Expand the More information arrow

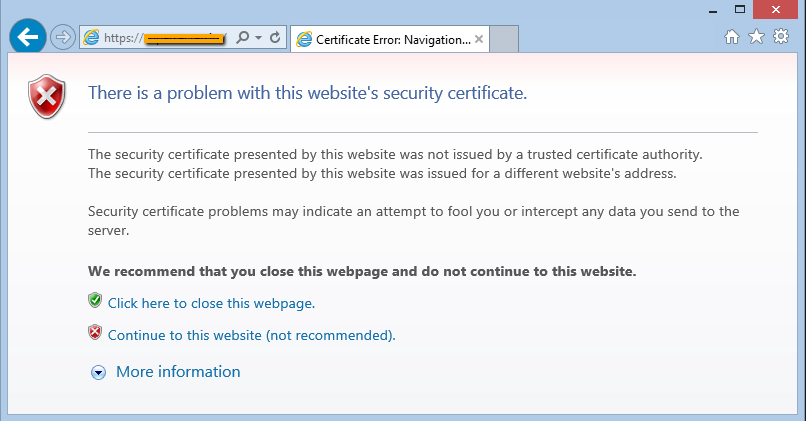(98, 372)
